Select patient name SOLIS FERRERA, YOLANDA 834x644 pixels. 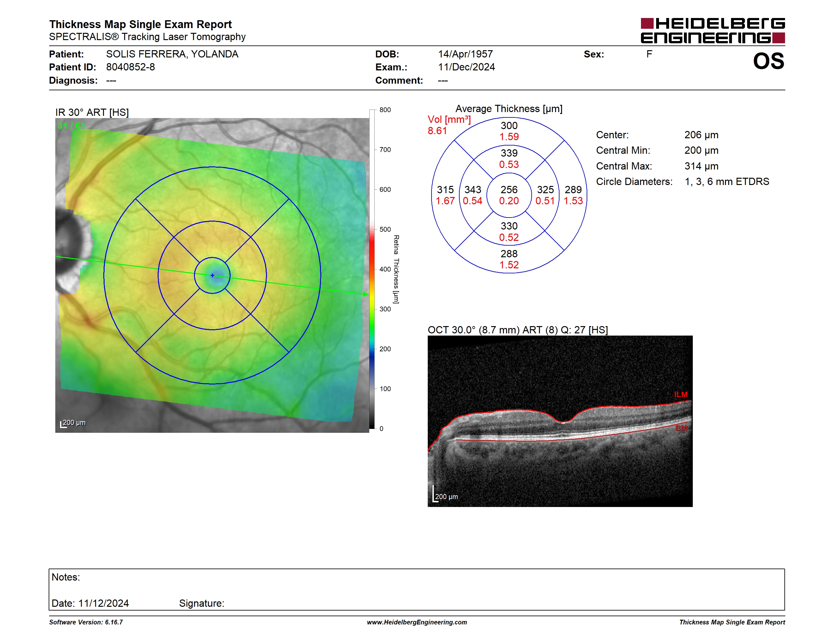point(172,54)
